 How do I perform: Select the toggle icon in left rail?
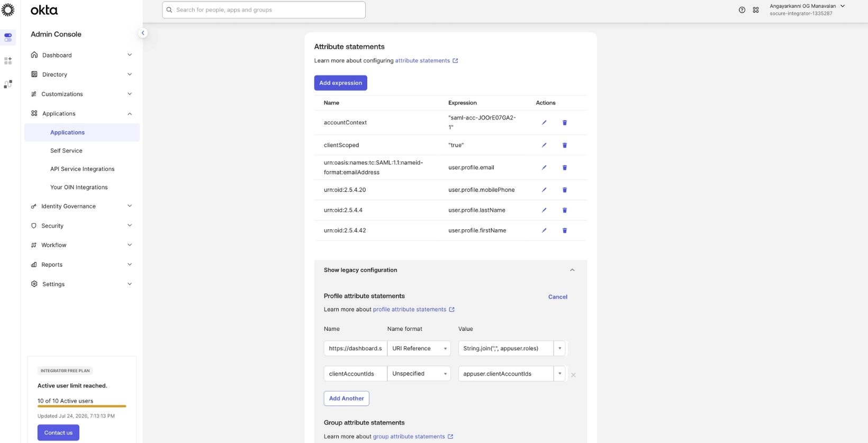tap(8, 37)
